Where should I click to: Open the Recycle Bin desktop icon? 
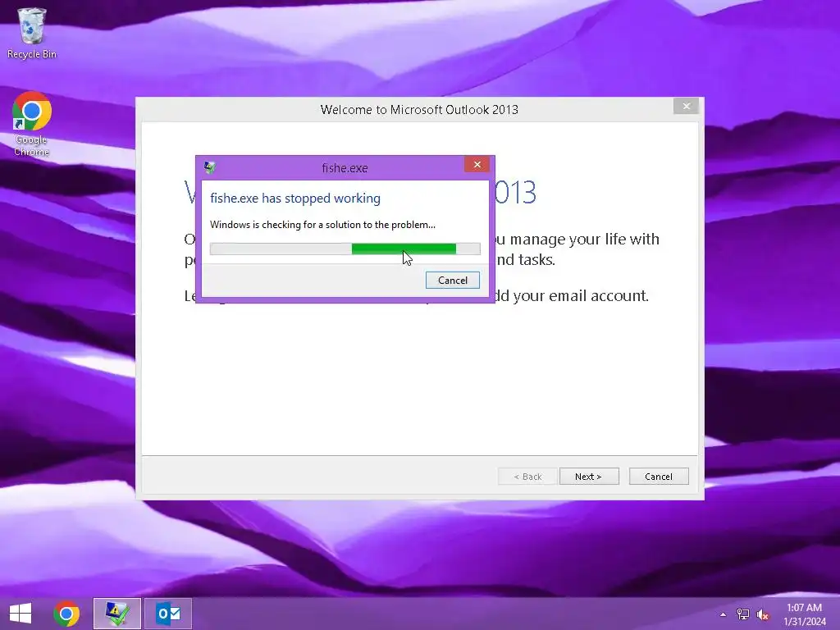(32, 33)
